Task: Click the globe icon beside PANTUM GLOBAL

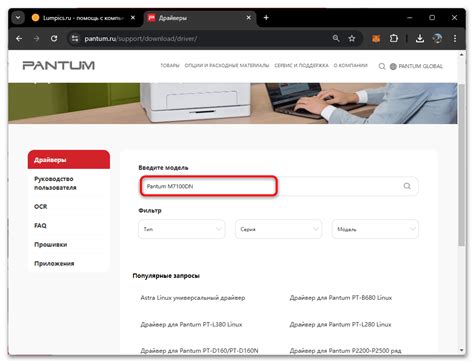Action: (x=393, y=66)
